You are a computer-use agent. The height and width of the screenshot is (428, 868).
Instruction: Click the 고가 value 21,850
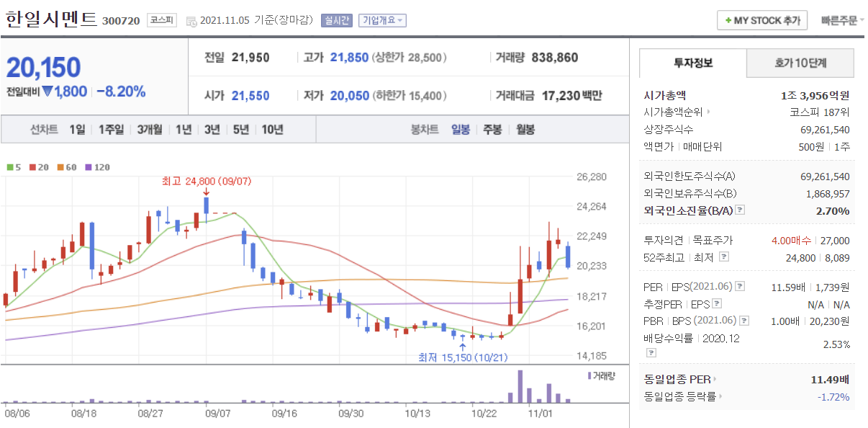(x=349, y=58)
